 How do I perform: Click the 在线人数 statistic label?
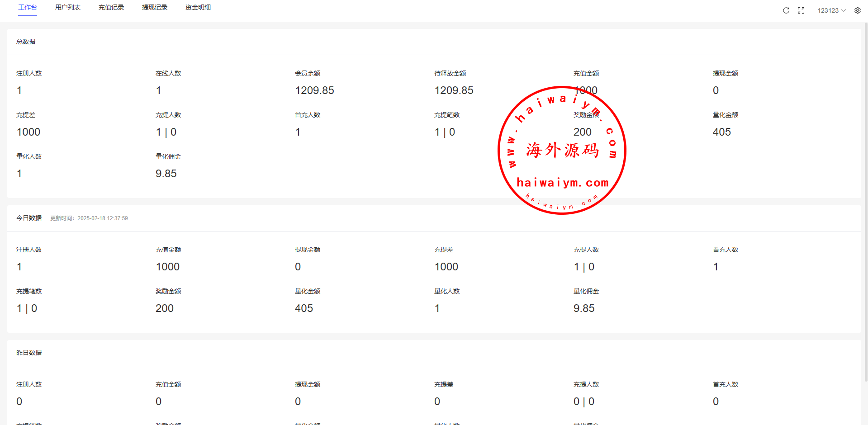coord(168,73)
